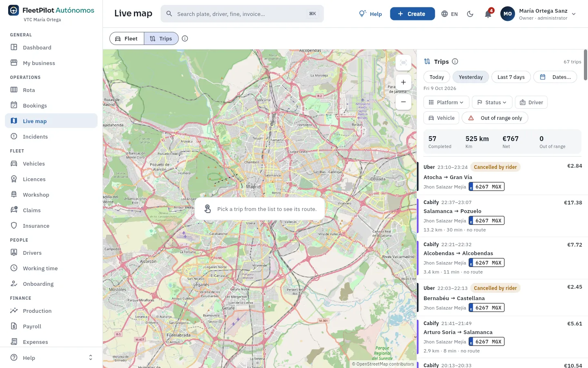
Task: Open Drivers in People menu
Action: click(51, 253)
